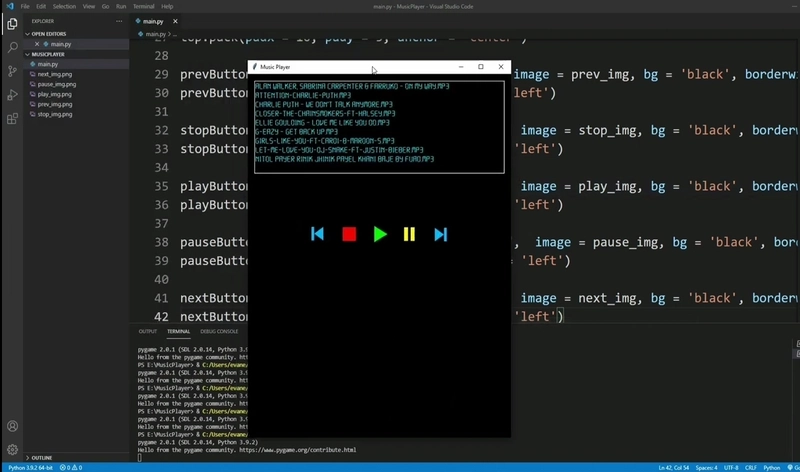800x472 pixels.
Task: Show the Run and Debug view
Action: [12, 95]
